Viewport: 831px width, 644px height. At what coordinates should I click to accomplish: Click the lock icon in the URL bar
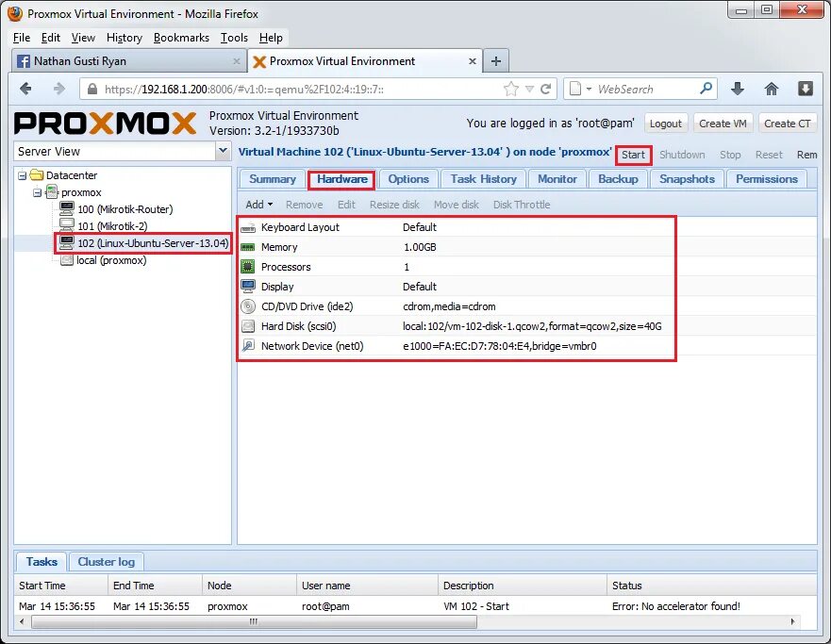[92, 89]
